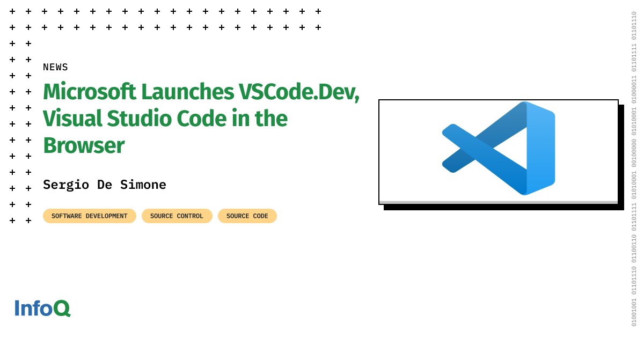Click the Visual Studio Code logo image
Screen dimensions: 644x338
[498, 149]
